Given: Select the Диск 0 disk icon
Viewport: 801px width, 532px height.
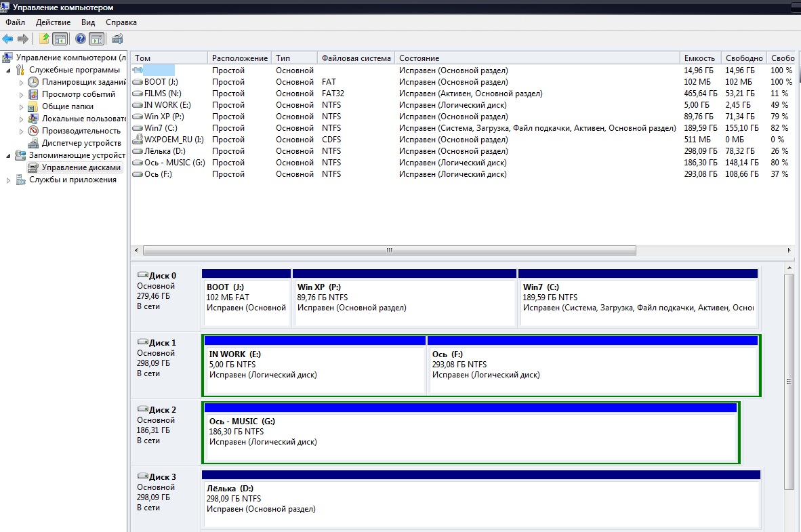Looking at the screenshot, I should click(142, 276).
